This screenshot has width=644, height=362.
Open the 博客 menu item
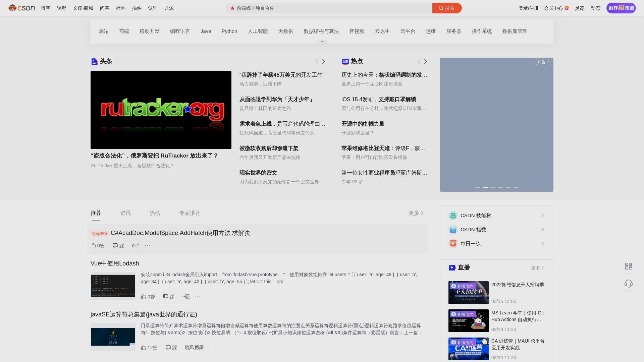46,8
